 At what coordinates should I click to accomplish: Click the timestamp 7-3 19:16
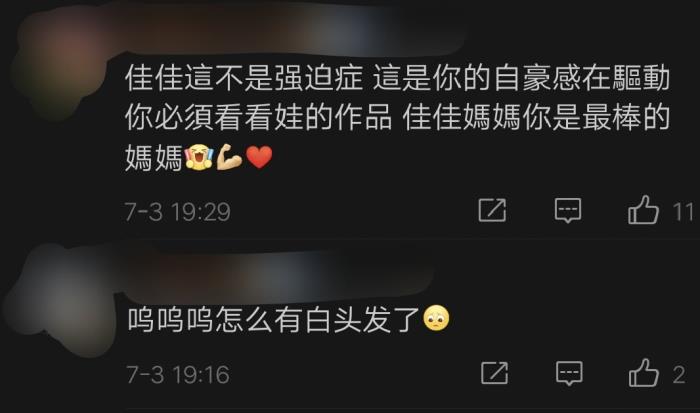178,375
